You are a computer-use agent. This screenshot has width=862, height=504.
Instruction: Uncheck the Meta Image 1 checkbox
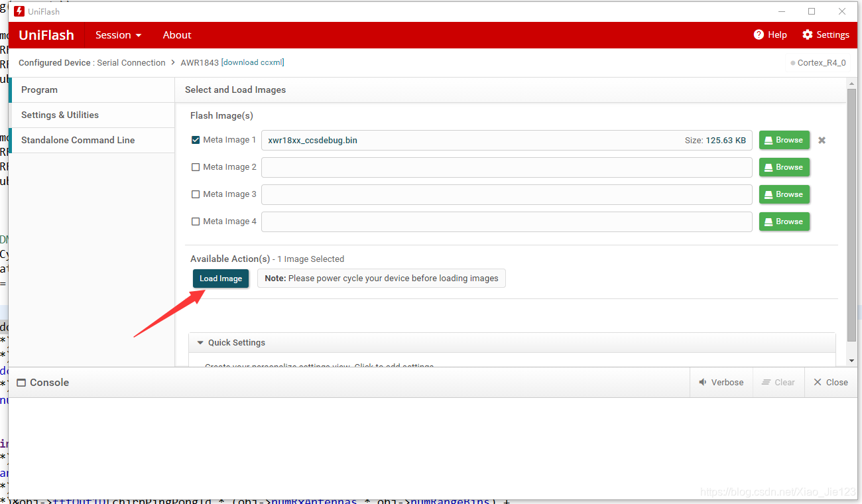[196, 140]
